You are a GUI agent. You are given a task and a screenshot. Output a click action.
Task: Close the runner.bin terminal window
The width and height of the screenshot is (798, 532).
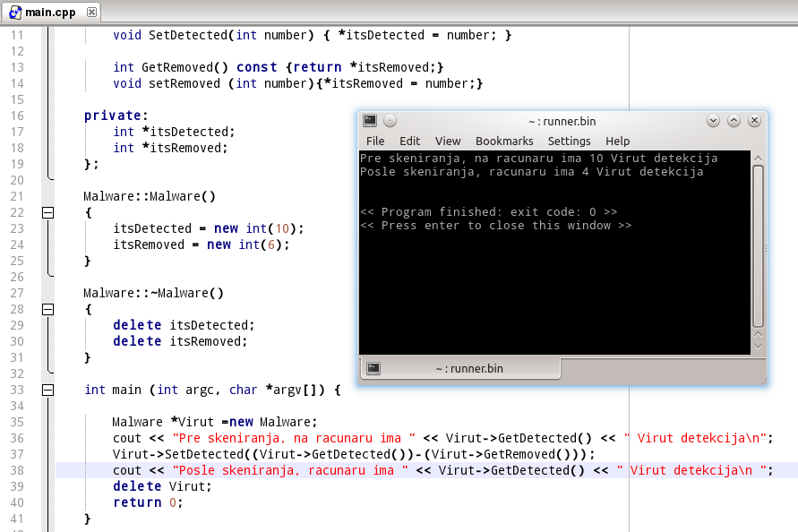click(x=754, y=121)
